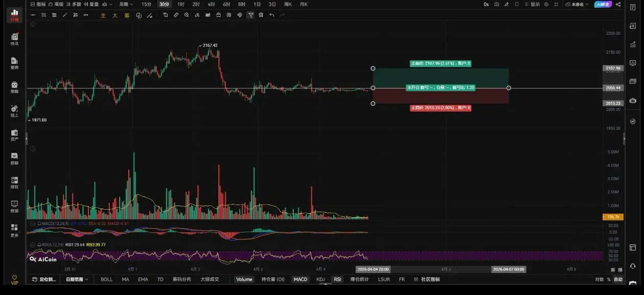644x295 pixels.
Task: Open the 资产 assets sidebar icon
Action: click(x=14, y=135)
